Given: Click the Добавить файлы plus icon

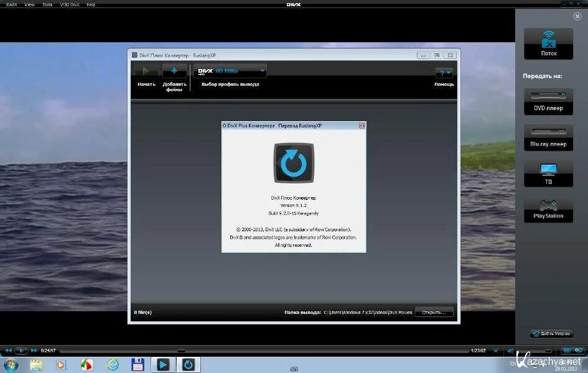Looking at the screenshot, I should 174,70.
